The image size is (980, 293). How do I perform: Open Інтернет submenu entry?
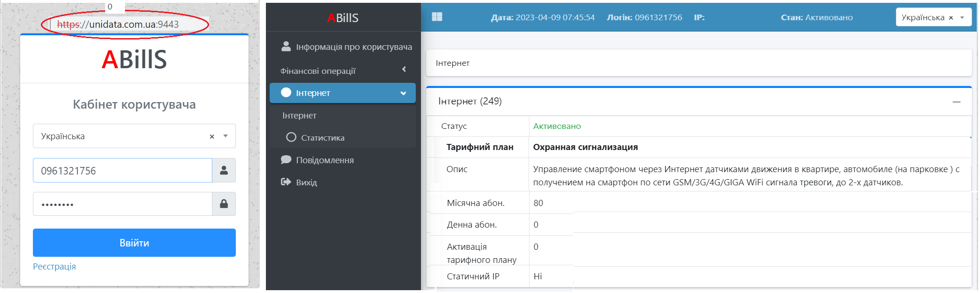click(x=342, y=115)
